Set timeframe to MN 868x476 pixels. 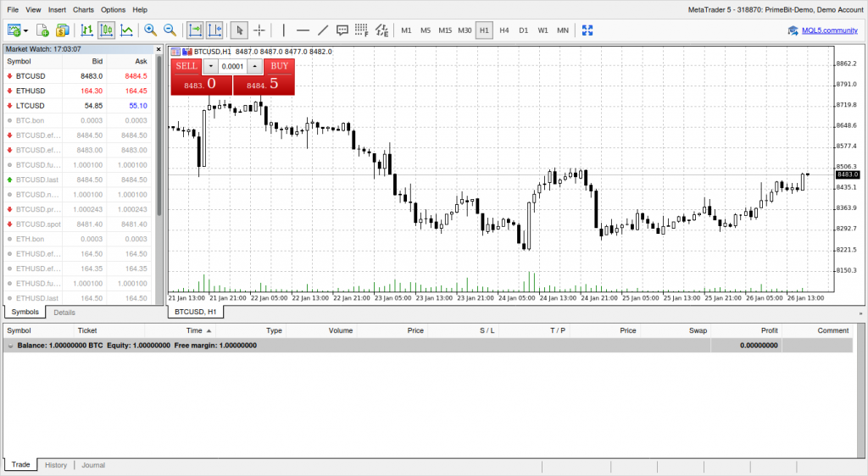tap(563, 30)
